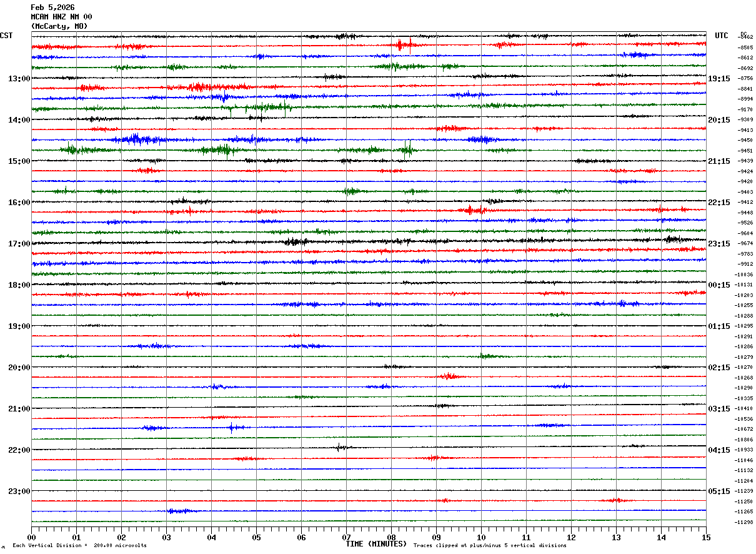Click the '21:15' UTC time label
This screenshot has height=554, width=756.
coord(719,161)
